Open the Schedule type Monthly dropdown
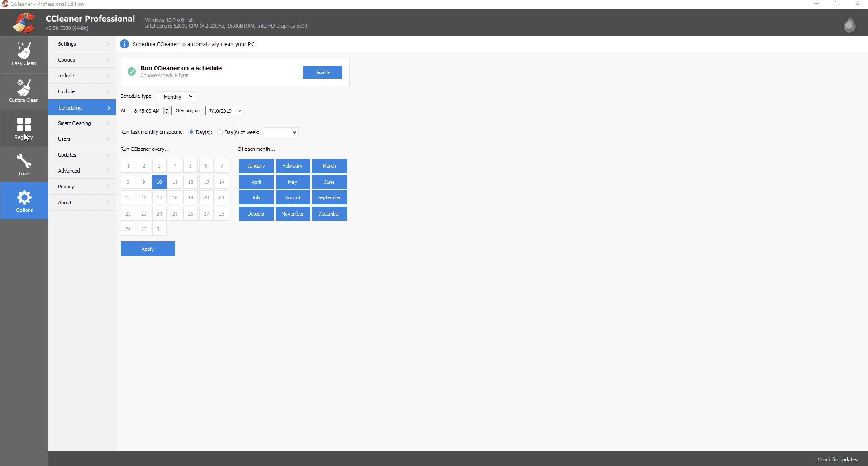 176,97
